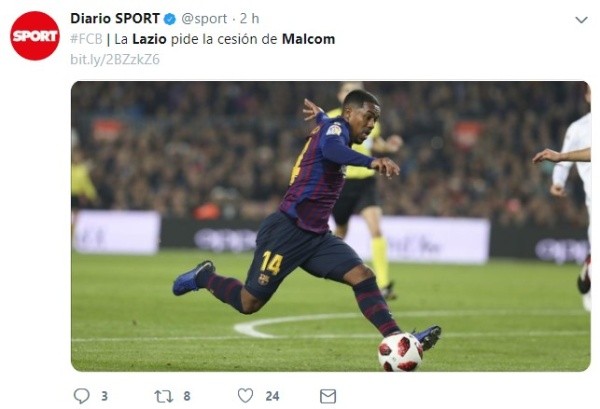Open the tweet options chevron menu
600x409 pixels.
tap(581, 20)
